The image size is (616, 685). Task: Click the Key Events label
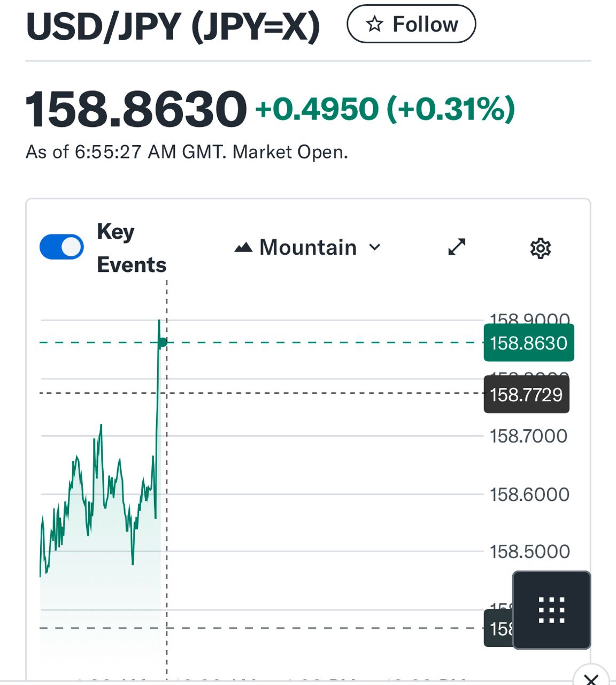coord(132,248)
